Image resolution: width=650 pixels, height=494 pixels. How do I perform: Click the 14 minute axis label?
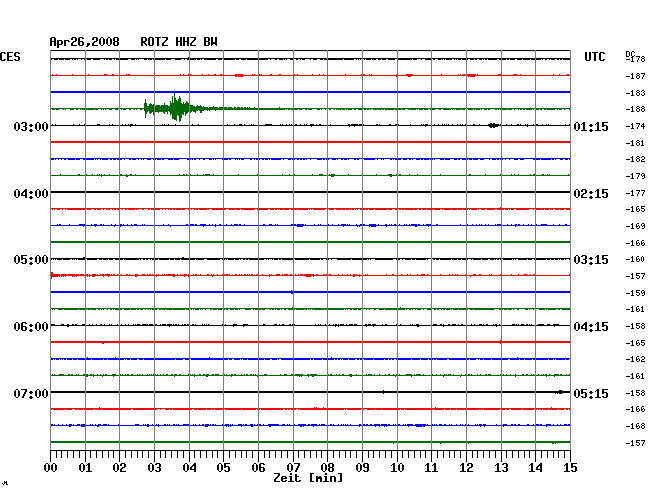535,468
